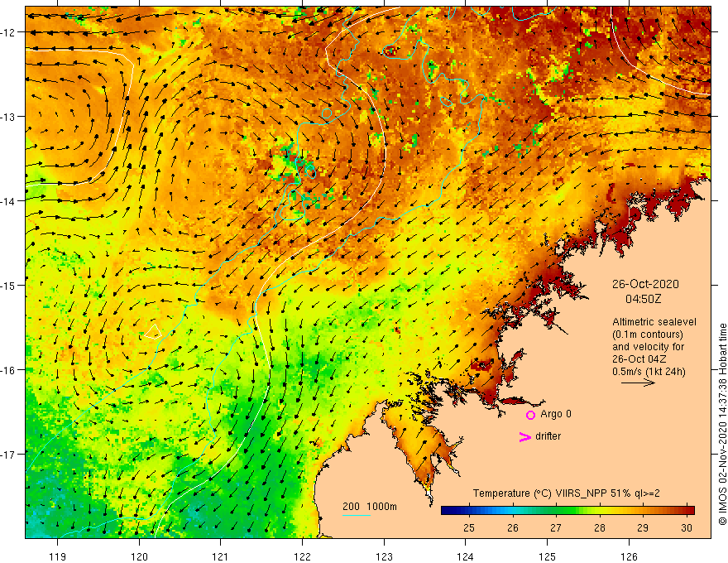Click the time label 04:50Z
The image size is (728, 563).
point(643,299)
